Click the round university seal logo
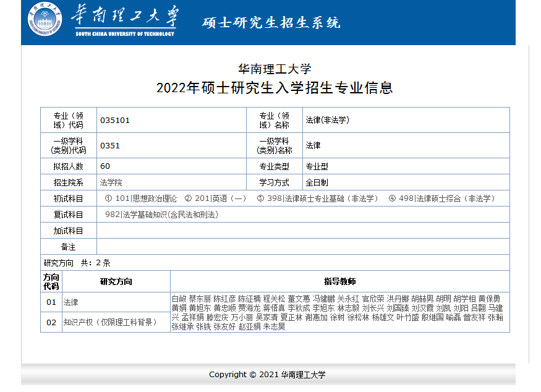Image resolution: width=541 pixels, height=392 pixels. tap(45, 19)
